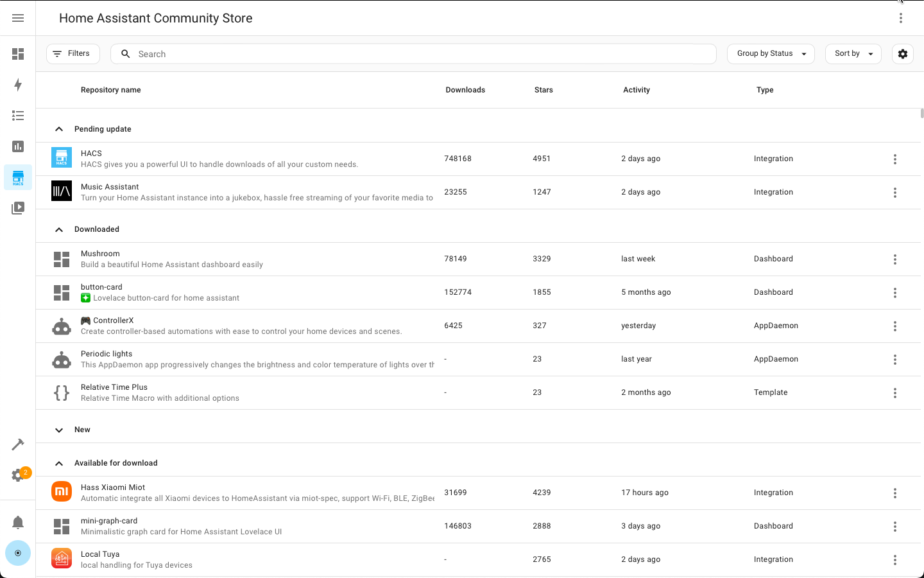Open Settings gear showing the 2 badge
Image resolution: width=924 pixels, height=578 pixels.
tap(18, 475)
